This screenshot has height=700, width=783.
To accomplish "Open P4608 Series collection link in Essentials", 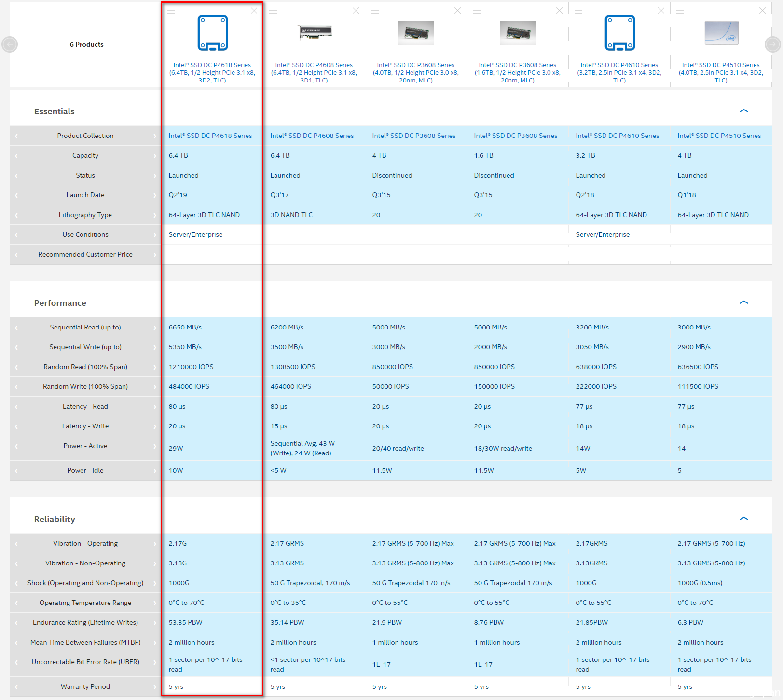I will pyautogui.click(x=312, y=136).
